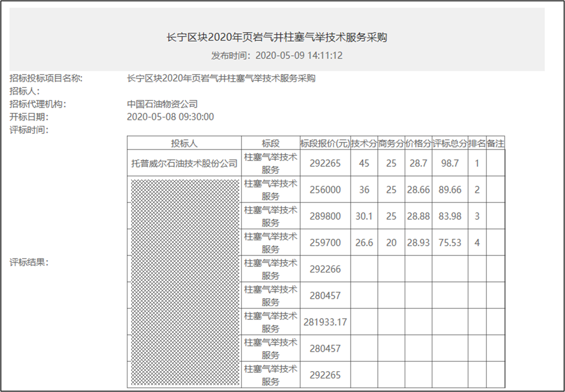Screen dimensions: 565x392
Task: Click the 柱塞气举技术服务 cell in the 259700 row
Action: click(271, 242)
